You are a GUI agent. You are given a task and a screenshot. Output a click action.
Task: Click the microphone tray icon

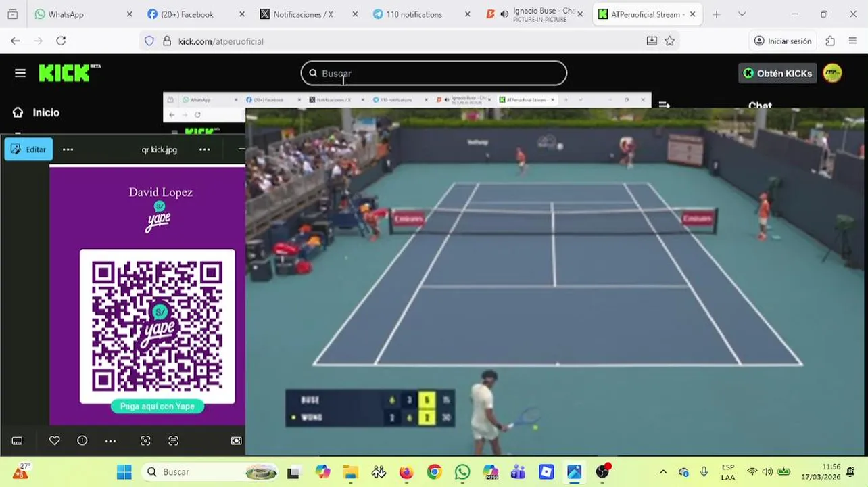point(704,472)
